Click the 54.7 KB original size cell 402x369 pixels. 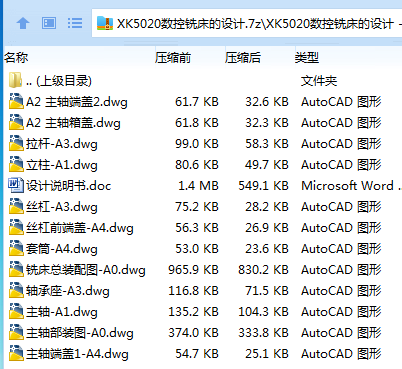[197, 354]
